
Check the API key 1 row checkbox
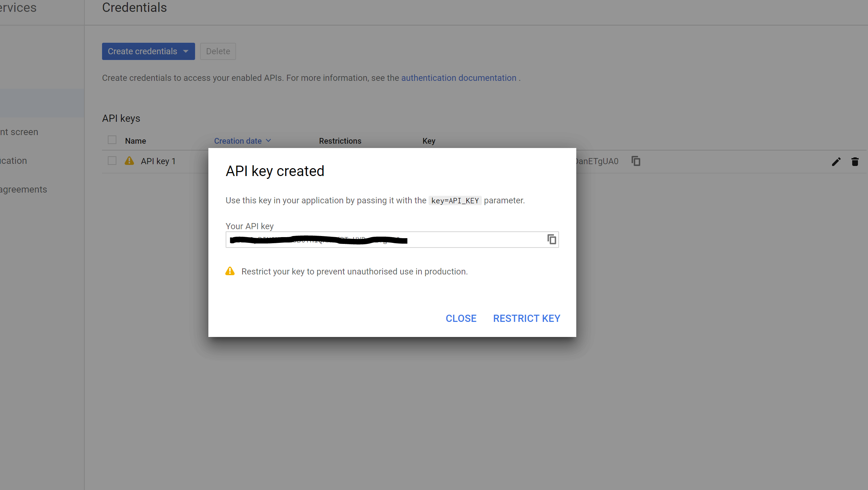[112, 161]
